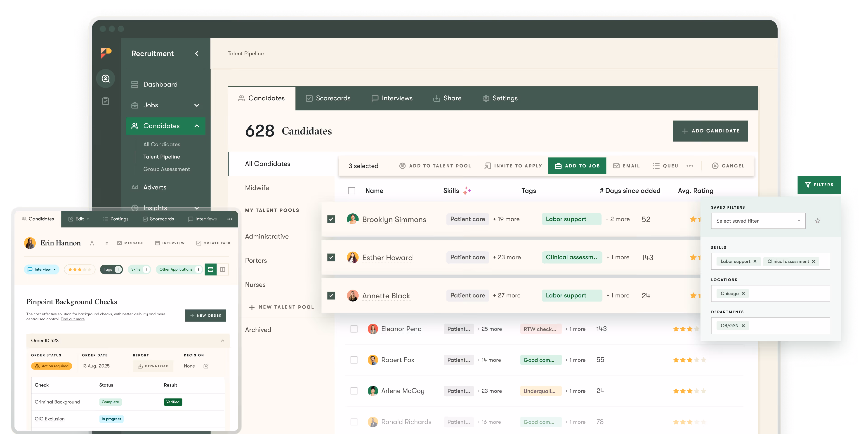This screenshot has width=868, height=434.
Task: Collapse the Order ID 423 section
Action: (222, 341)
